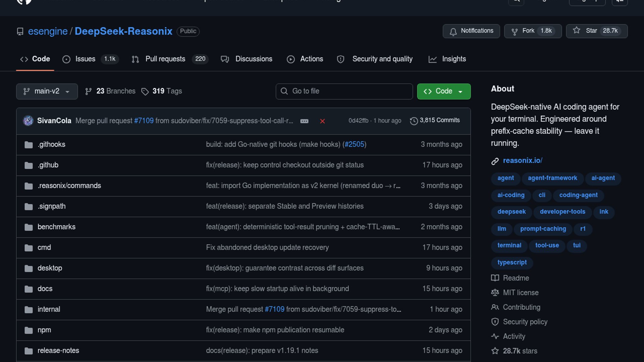Viewport: 644px width, 362px height.
Task: Open commit 'Fix abandoned desktop update recovery'
Action: 267,247
